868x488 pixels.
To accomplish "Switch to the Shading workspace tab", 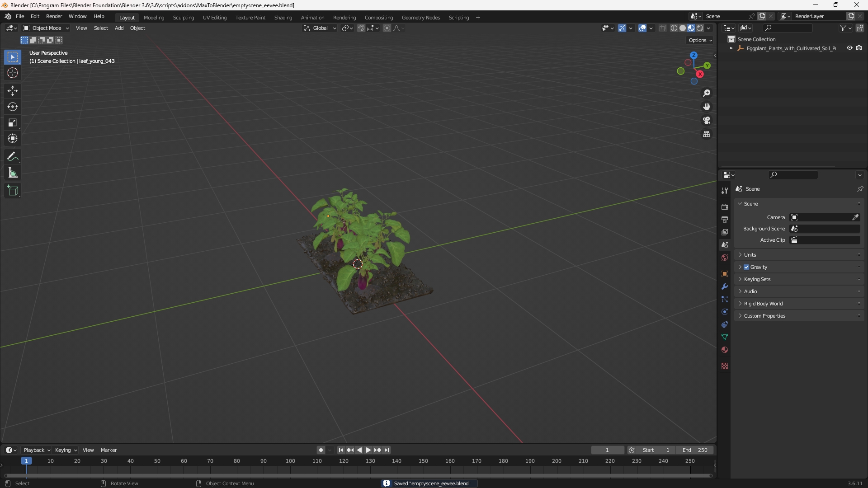I will tap(283, 18).
